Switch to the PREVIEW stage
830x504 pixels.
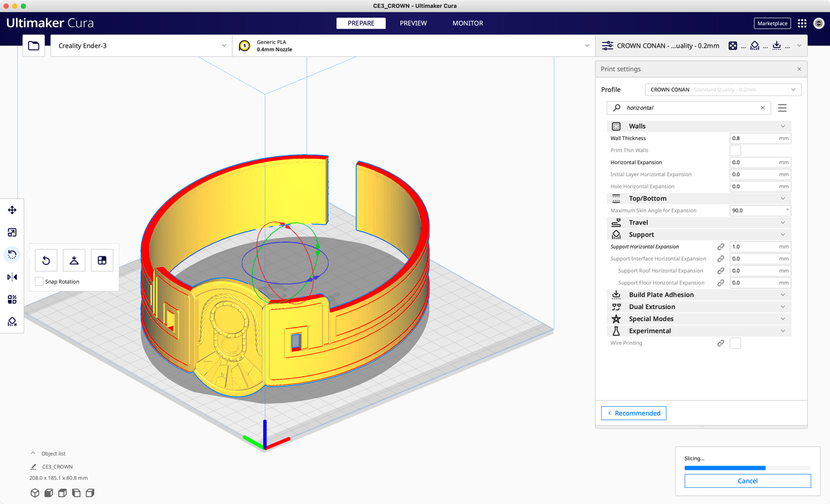[413, 23]
